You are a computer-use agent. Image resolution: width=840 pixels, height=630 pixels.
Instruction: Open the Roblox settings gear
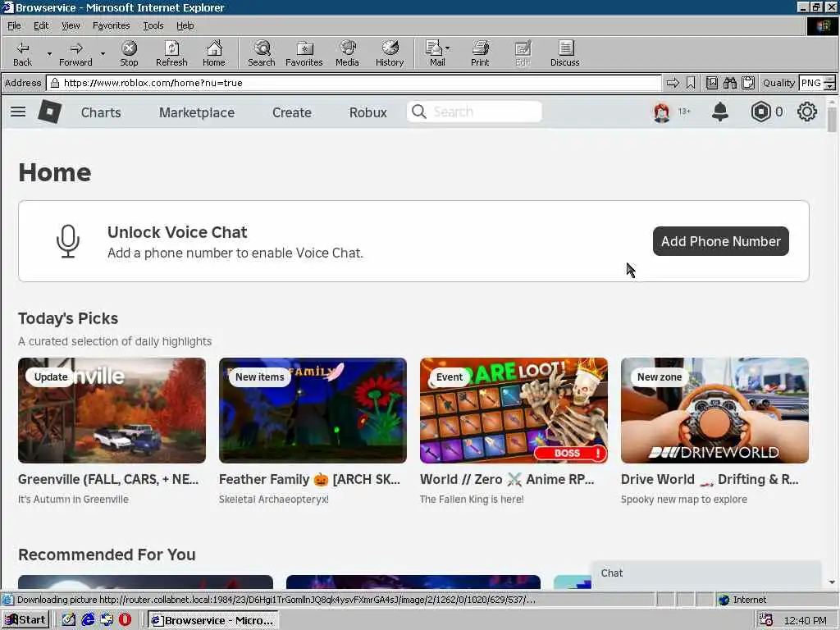coord(807,112)
